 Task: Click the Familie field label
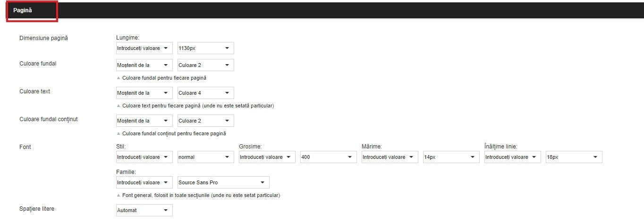[127, 172]
